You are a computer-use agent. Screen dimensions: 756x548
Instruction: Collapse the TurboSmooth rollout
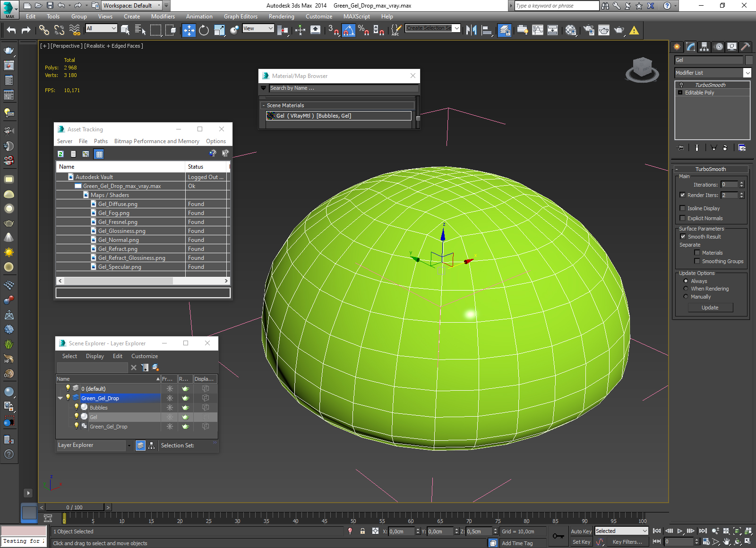coord(677,169)
